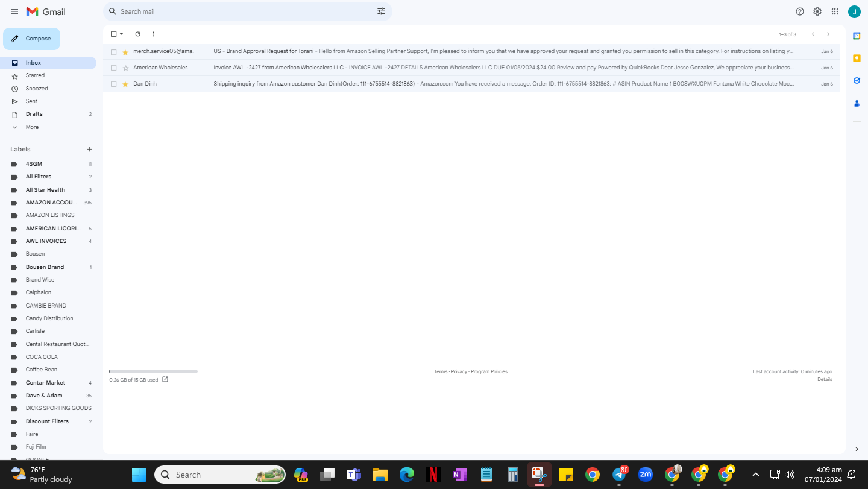Click the Gmail logo

(46, 11)
